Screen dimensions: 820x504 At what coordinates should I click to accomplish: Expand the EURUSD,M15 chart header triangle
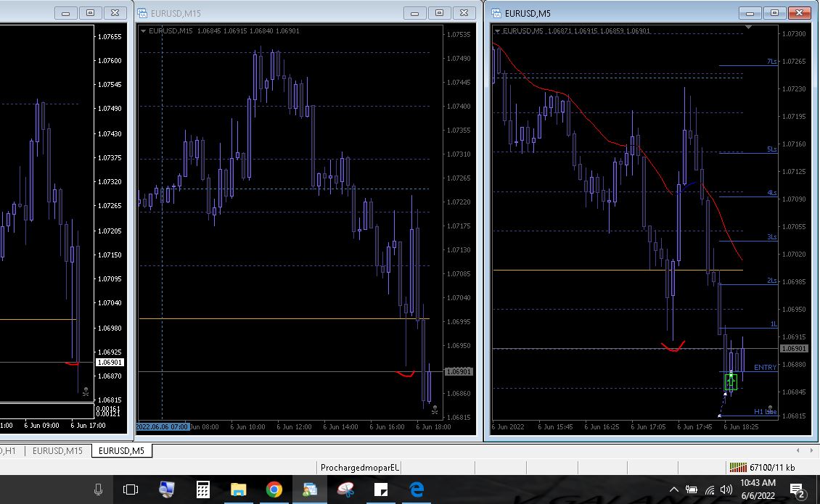click(143, 31)
